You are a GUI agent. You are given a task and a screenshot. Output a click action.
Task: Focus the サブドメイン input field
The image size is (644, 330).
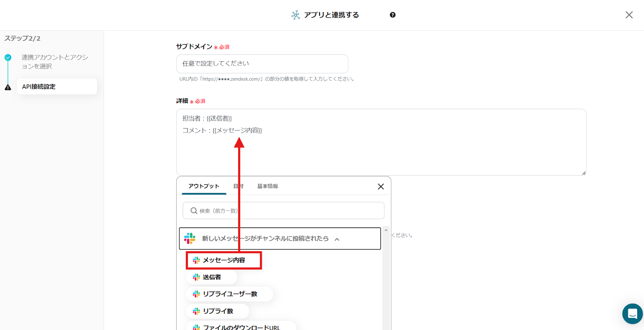262,64
